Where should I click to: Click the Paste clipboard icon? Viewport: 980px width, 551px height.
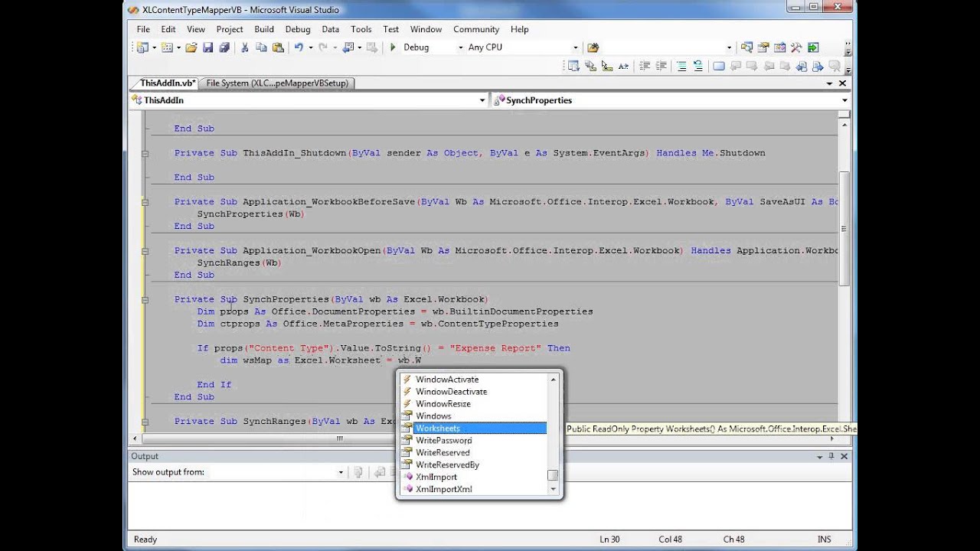[278, 47]
